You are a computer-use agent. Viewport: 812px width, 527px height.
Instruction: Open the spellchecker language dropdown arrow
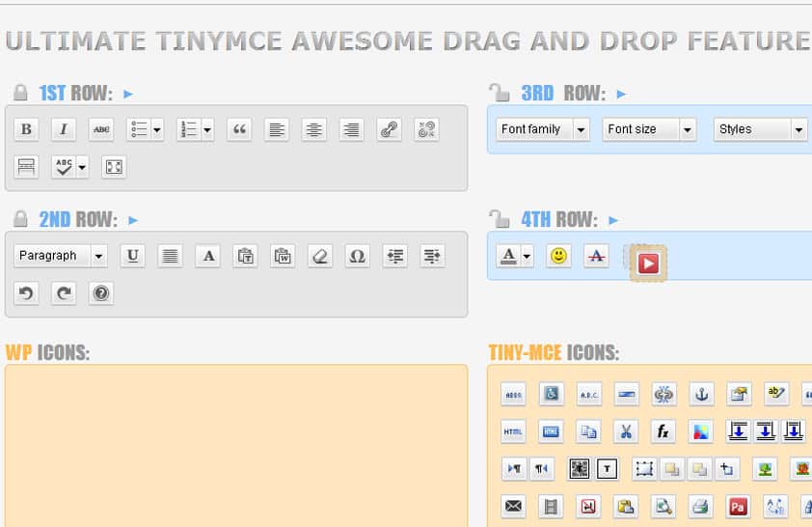click(x=82, y=167)
